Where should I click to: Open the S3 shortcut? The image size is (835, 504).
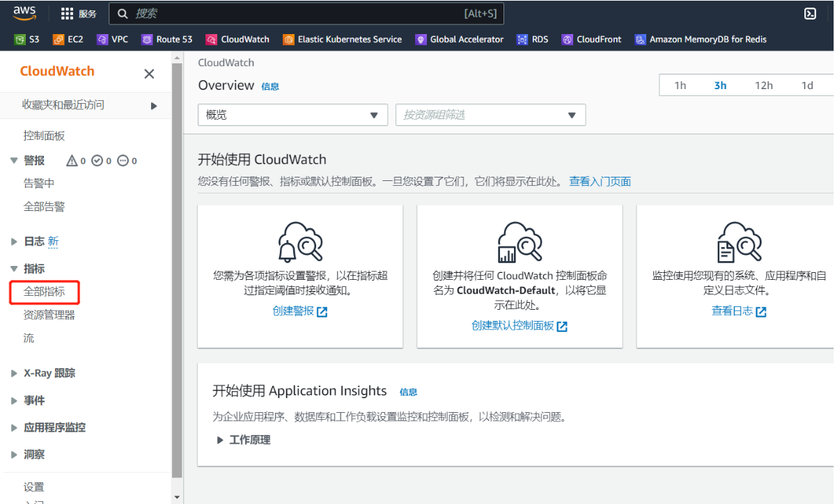[26, 40]
